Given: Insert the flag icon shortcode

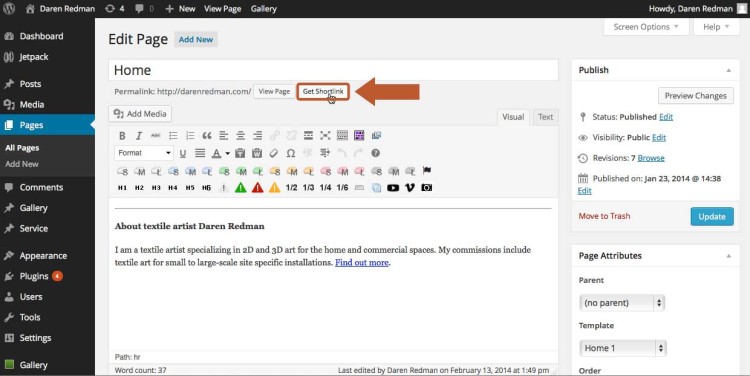Looking at the screenshot, I should point(427,170).
